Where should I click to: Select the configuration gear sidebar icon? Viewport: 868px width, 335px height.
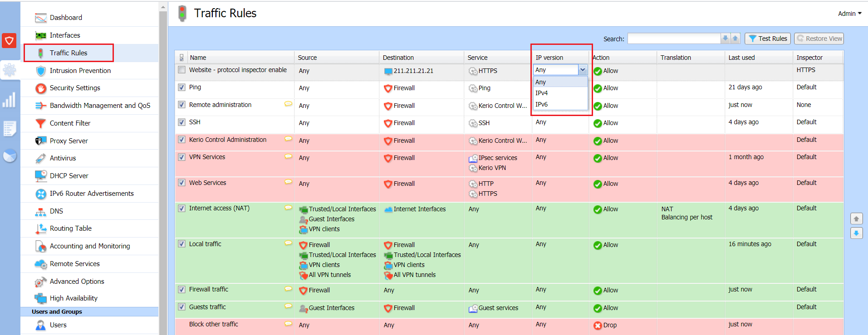(x=10, y=70)
